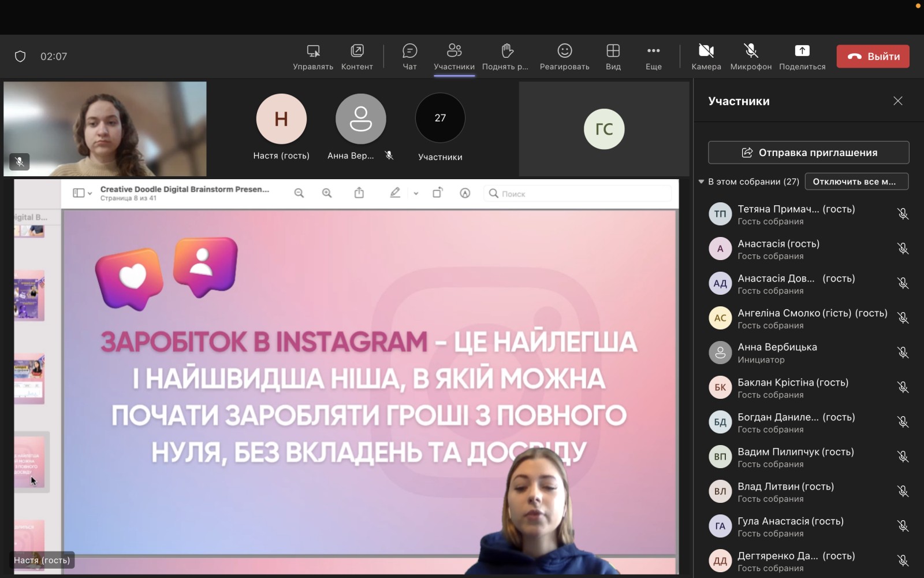Click the Поделиться share screen button
This screenshot has height=578, width=924.
[x=802, y=57]
